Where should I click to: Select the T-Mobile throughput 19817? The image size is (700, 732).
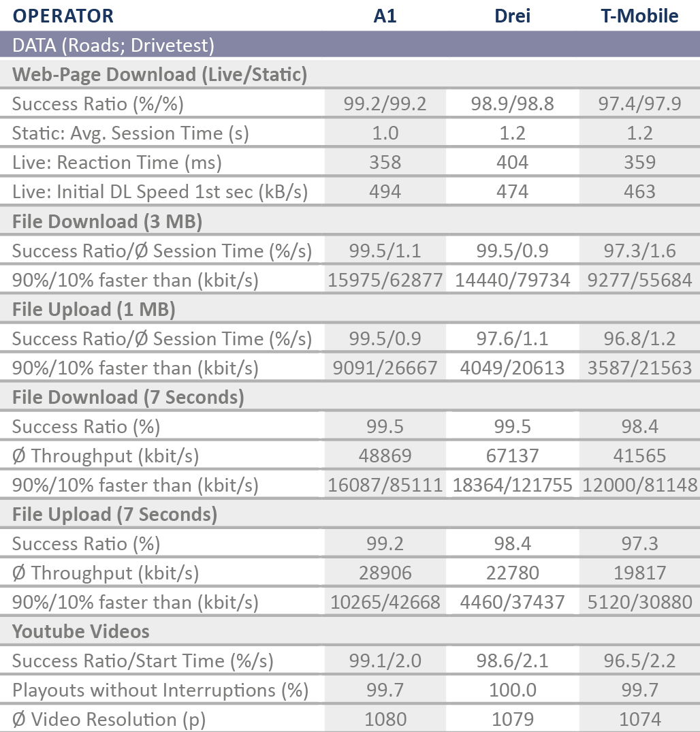coord(640,573)
